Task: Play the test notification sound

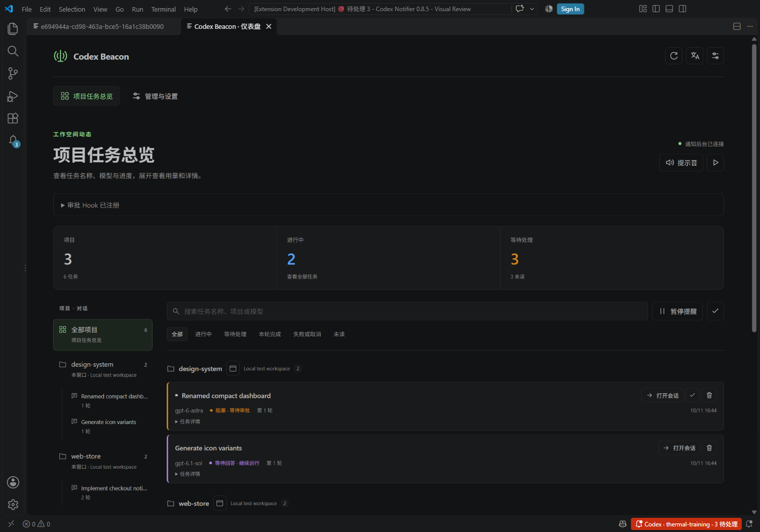Action: point(715,163)
